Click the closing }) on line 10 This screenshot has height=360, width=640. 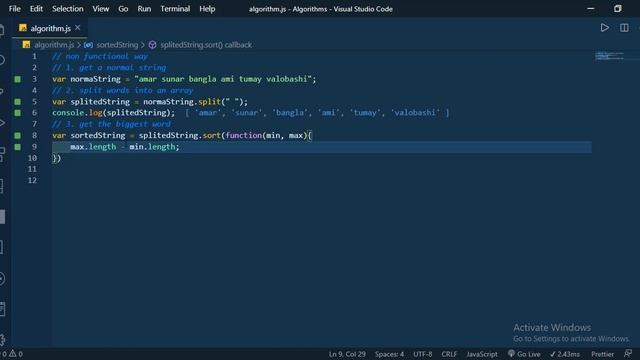tap(56, 158)
